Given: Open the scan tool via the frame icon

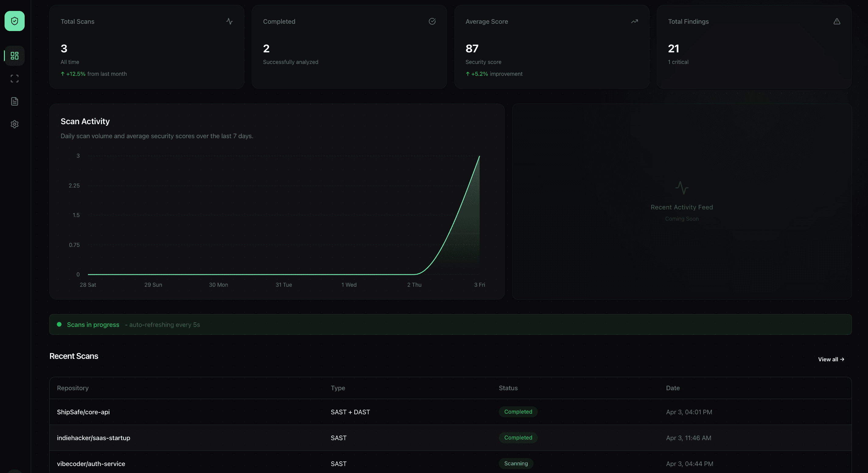Looking at the screenshot, I should [15, 79].
